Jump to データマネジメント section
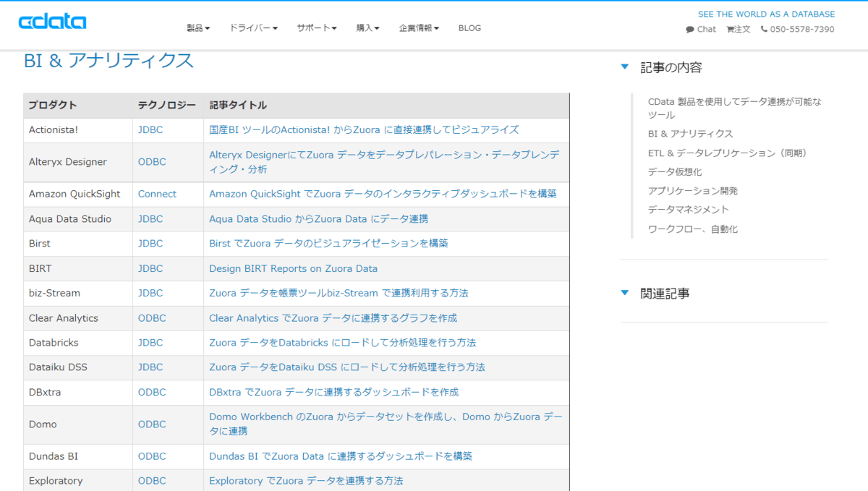The height and width of the screenshot is (491, 868). click(689, 209)
